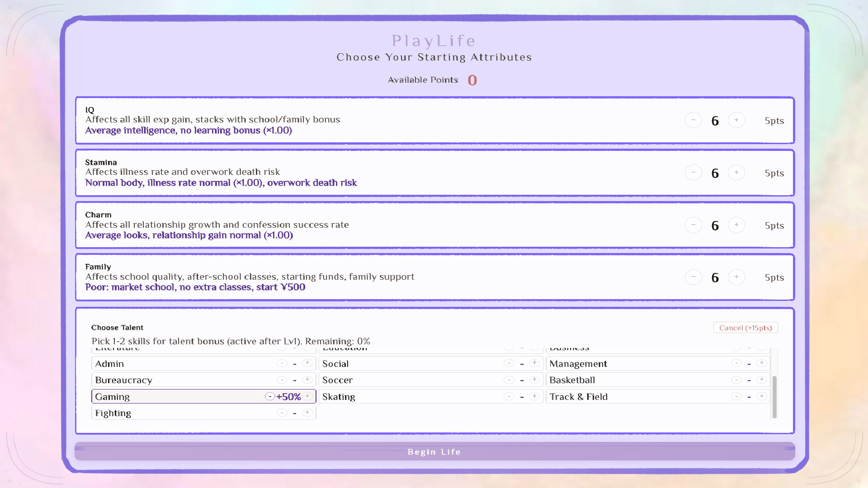This screenshot has height=488, width=868.
Task: Lower the Bureaucracy talent bonus
Action: coord(282,380)
